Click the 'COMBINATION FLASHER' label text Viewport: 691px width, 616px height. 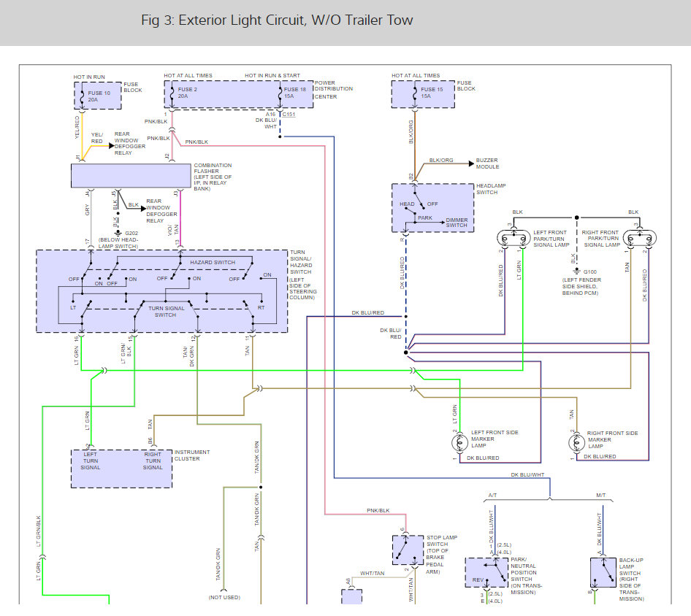pyautogui.click(x=213, y=177)
